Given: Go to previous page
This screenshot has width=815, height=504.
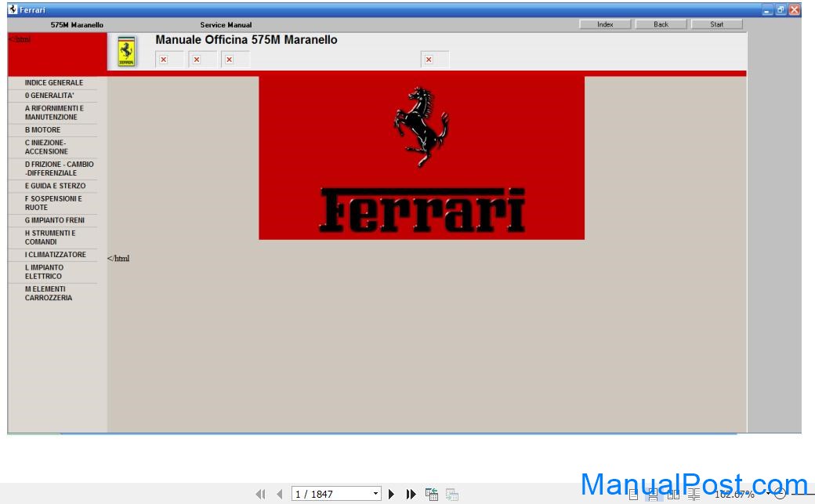Looking at the screenshot, I should [x=280, y=494].
